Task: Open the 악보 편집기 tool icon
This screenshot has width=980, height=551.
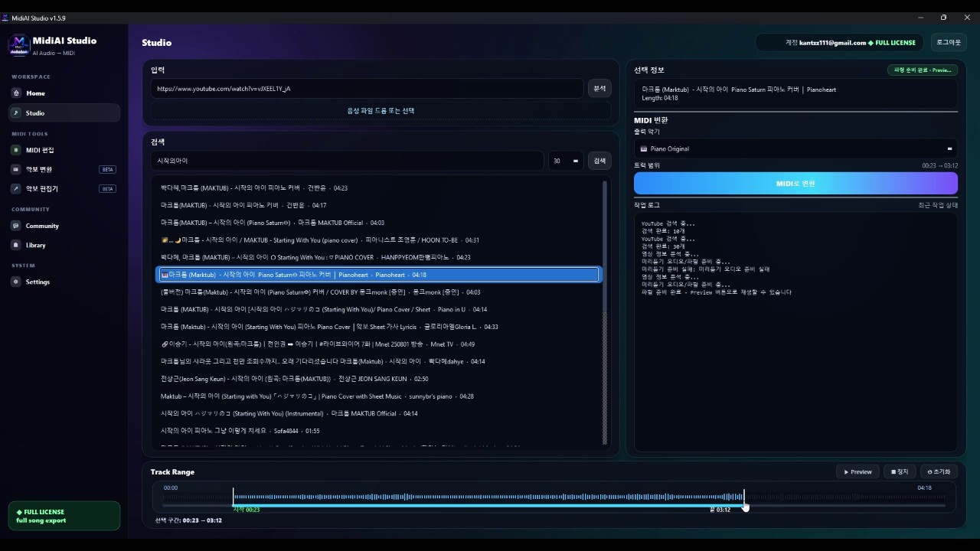Action: coord(16,188)
